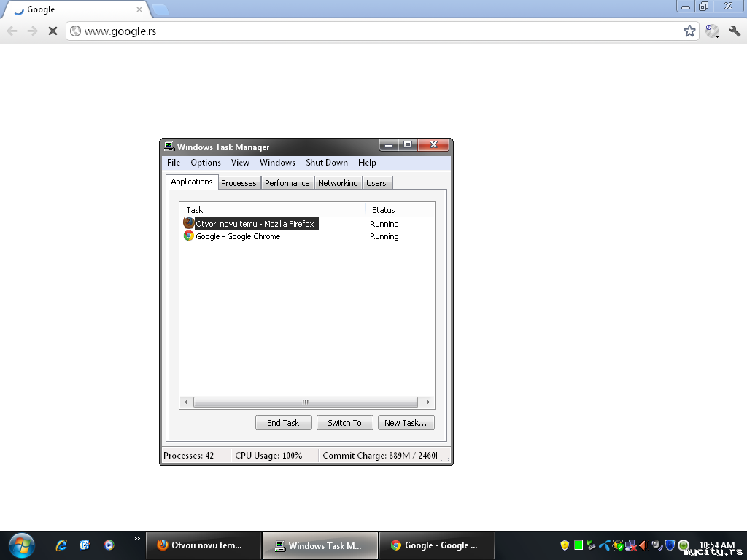Sort the list by the Task column
The width and height of the screenshot is (747, 560).
coord(273,210)
